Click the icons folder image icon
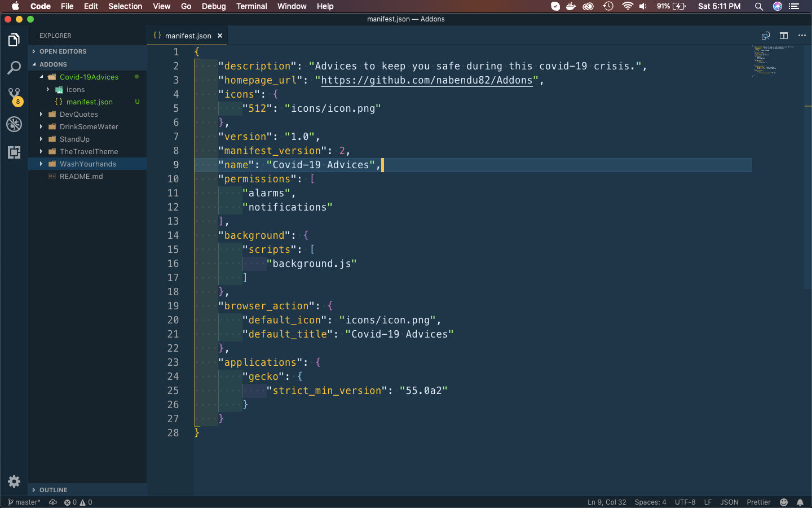The width and height of the screenshot is (812, 508). point(59,90)
